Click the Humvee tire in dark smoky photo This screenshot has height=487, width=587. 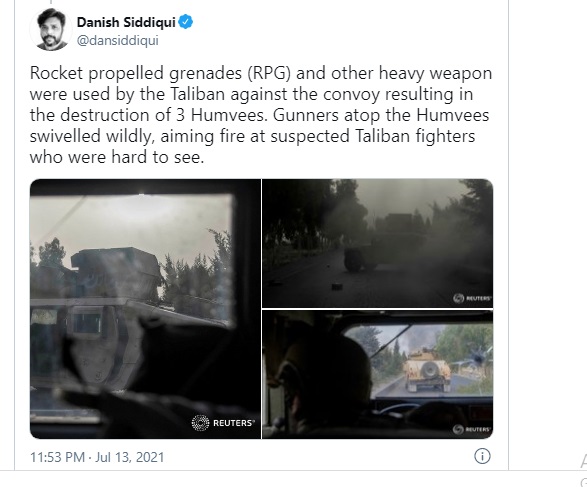click(353, 259)
